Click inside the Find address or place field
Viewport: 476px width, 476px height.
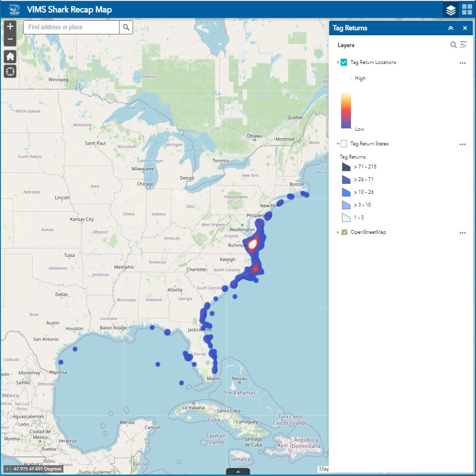pos(71,27)
